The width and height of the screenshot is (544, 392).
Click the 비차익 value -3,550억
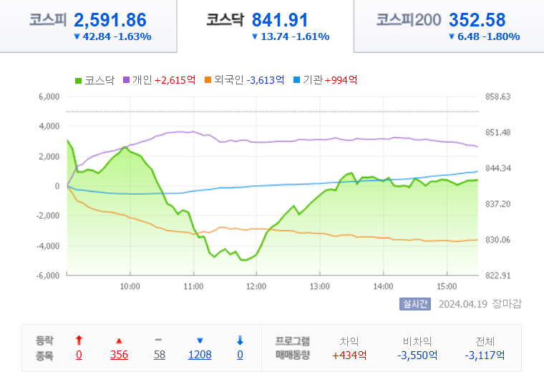(x=417, y=356)
